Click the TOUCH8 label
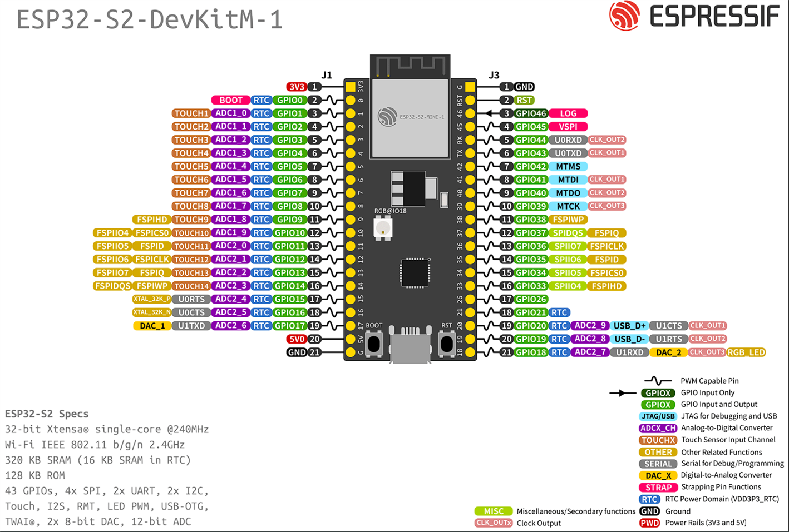789x532 pixels. tap(191, 206)
